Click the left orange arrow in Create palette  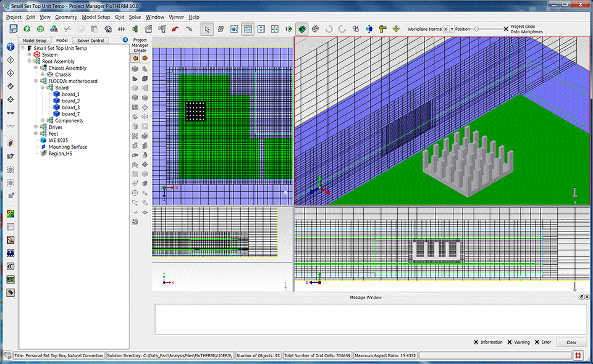coord(135,58)
